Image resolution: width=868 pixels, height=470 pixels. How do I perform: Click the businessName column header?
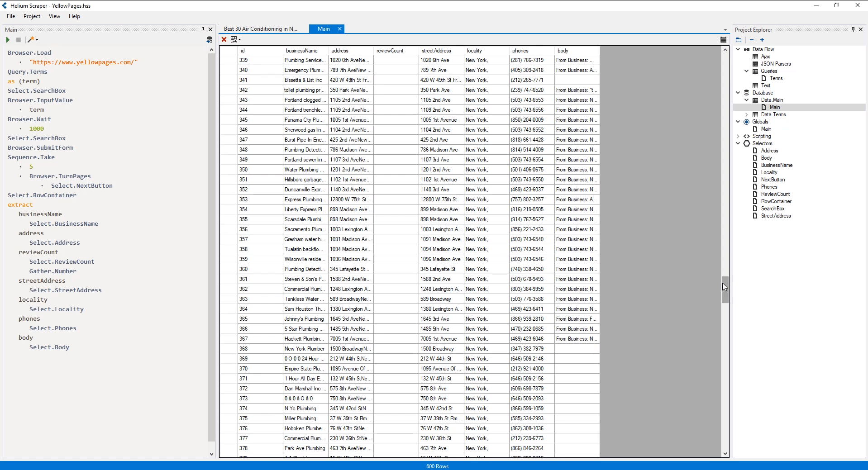point(302,51)
